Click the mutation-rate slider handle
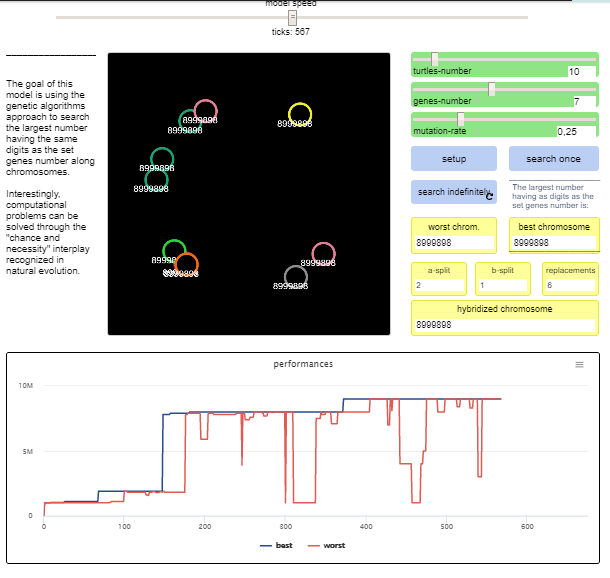Screen dimensions: 610x578 [x=461, y=119]
